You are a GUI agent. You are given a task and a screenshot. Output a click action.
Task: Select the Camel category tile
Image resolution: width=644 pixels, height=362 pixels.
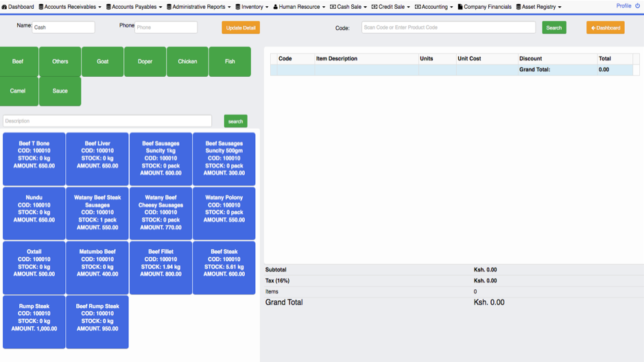pyautogui.click(x=18, y=91)
